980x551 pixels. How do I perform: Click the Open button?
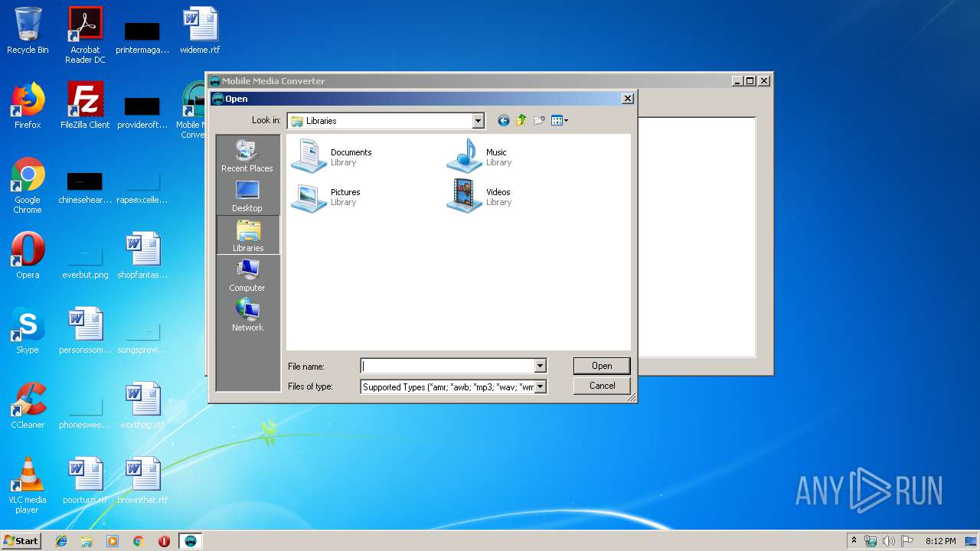click(x=602, y=366)
